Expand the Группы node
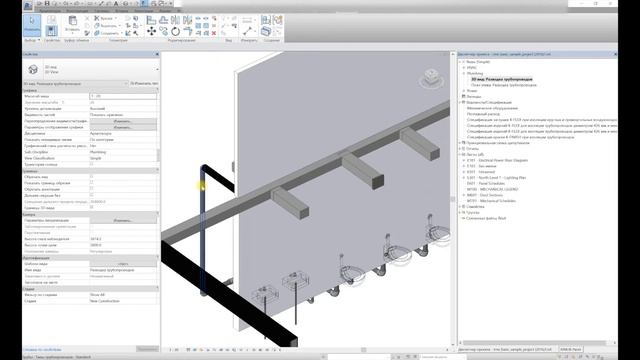The height and width of the screenshot is (360, 640). click(460, 212)
